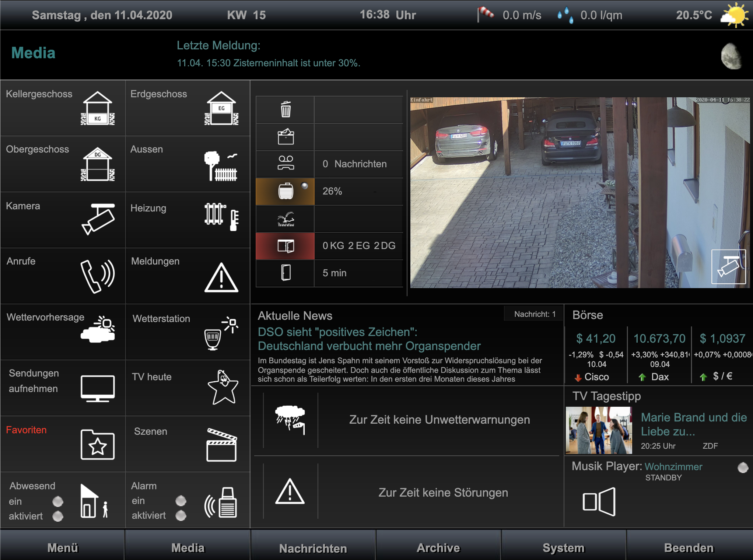Open the System bottom button
This screenshot has width=753, height=560.
pos(563,548)
